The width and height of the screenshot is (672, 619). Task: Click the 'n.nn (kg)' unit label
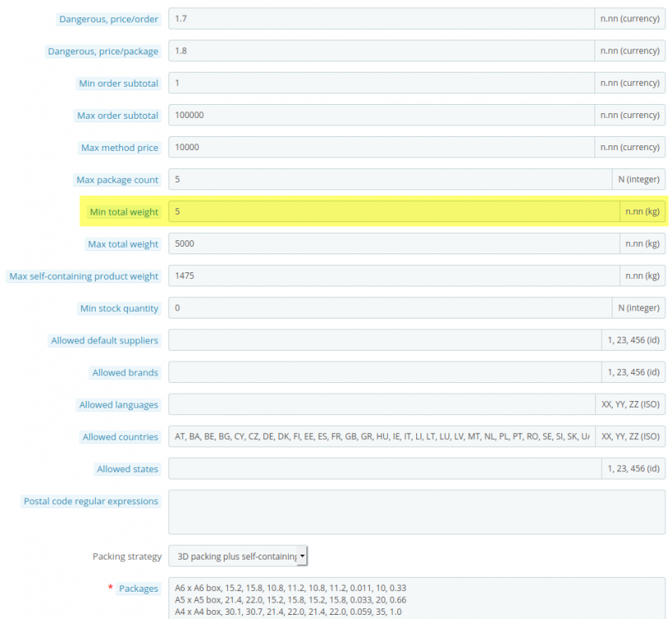pyautogui.click(x=642, y=211)
